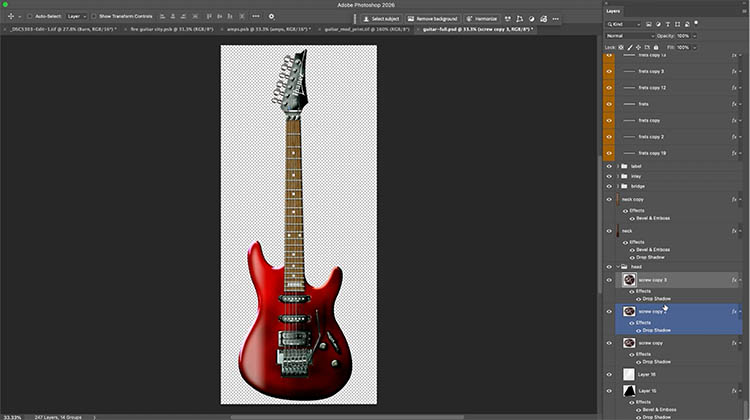Viewport: 750px width, 420px height.
Task: Click adjustment circle icon in contextual bar
Action: point(531,19)
